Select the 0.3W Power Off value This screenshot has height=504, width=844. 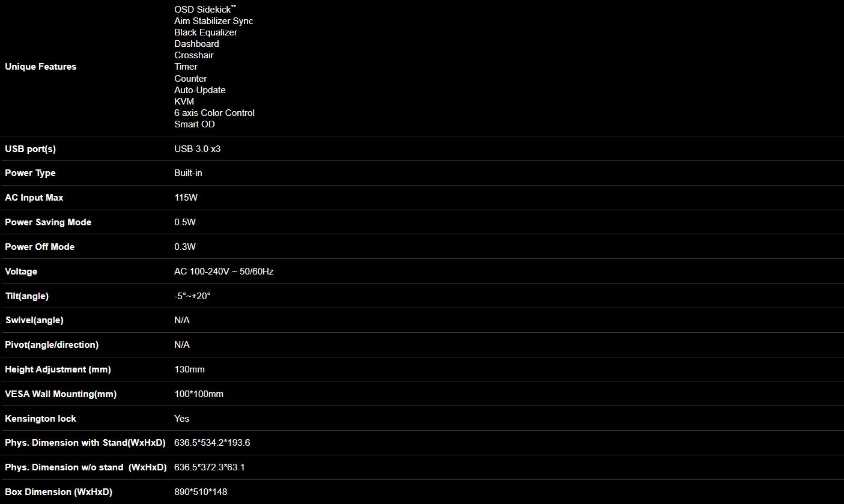tap(184, 247)
